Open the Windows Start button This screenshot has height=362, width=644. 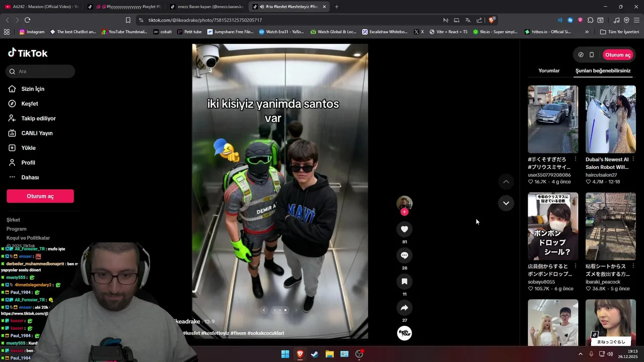click(x=285, y=354)
